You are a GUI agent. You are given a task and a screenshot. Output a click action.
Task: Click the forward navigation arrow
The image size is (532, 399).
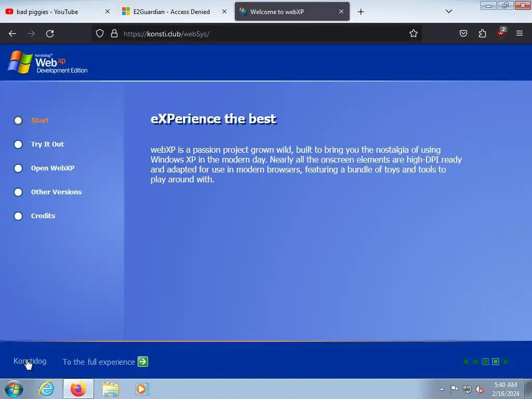click(x=31, y=34)
